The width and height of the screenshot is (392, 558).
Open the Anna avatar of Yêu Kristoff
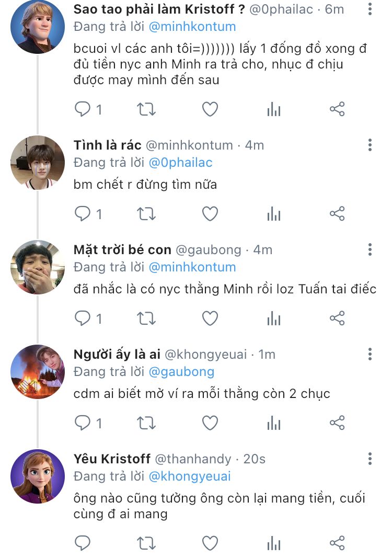[x=37, y=476]
